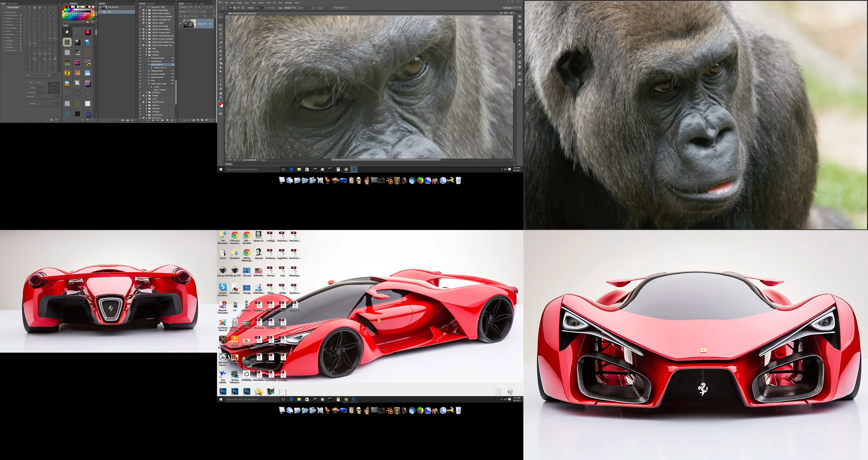Image resolution: width=868 pixels, height=460 pixels.
Task: Click the Open history state
Action: pos(109,12)
